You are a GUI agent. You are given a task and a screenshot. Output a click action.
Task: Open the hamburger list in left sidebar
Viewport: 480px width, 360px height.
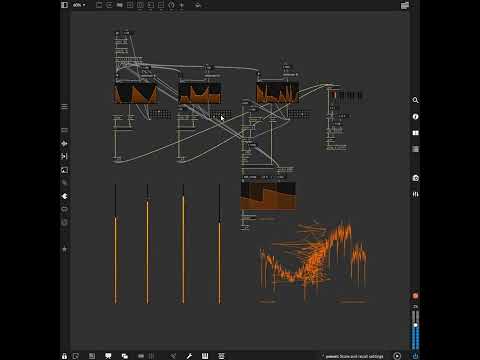pos(65,107)
